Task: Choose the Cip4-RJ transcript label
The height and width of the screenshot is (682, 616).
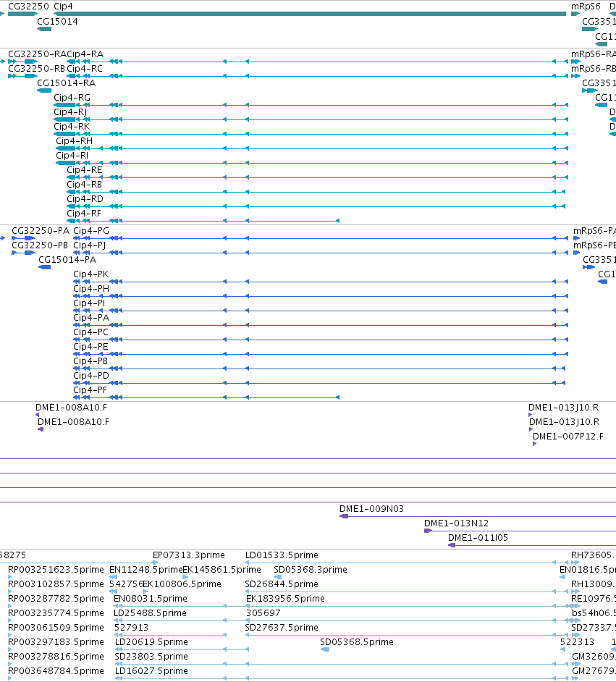Action: click(x=70, y=111)
